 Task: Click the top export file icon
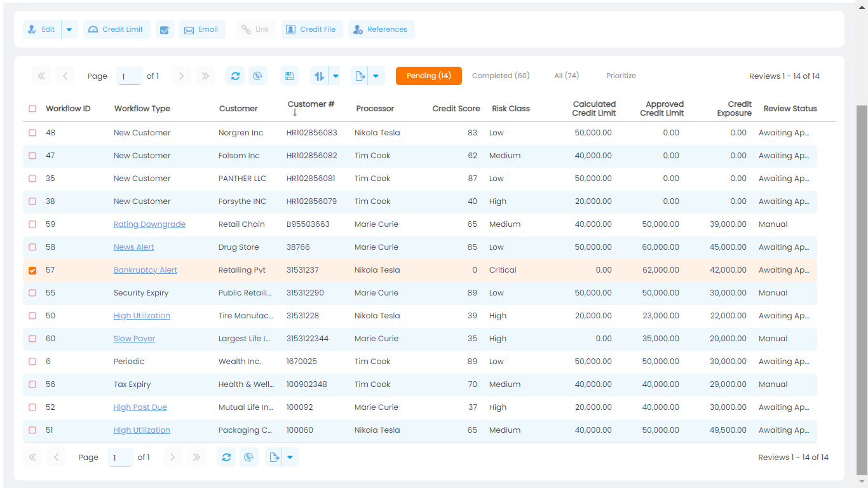360,76
